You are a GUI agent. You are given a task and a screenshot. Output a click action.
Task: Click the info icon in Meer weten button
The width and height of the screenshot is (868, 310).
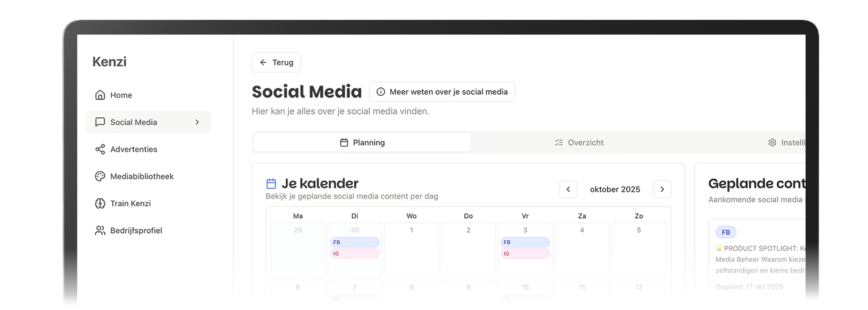[381, 92]
